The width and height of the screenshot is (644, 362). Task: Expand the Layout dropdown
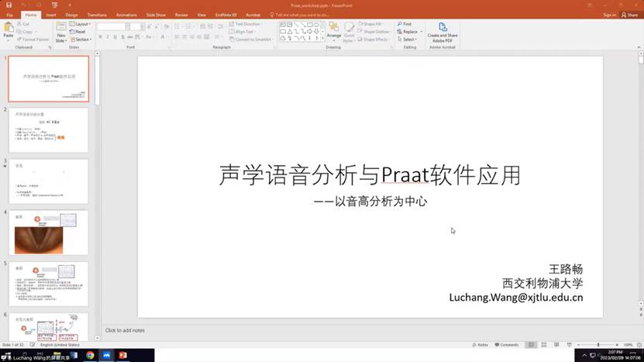click(x=81, y=24)
